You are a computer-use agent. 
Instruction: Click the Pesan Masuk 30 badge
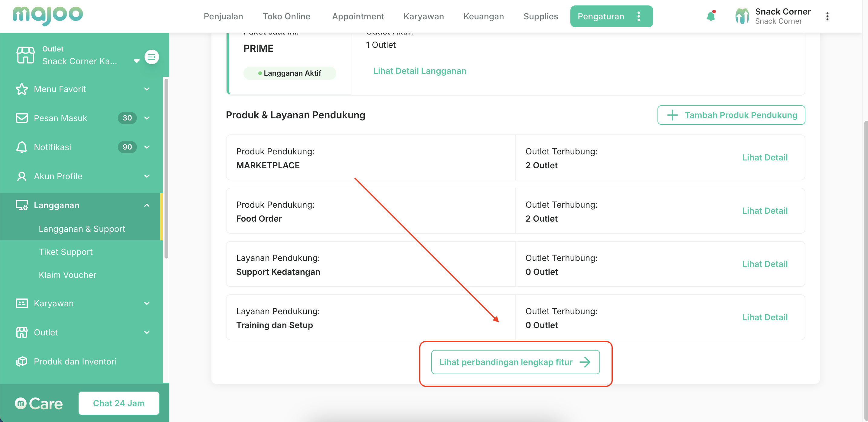point(127,118)
